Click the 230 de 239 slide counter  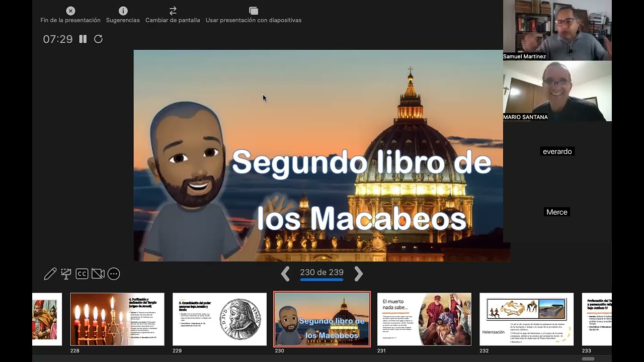pyautogui.click(x=321, y=272)
